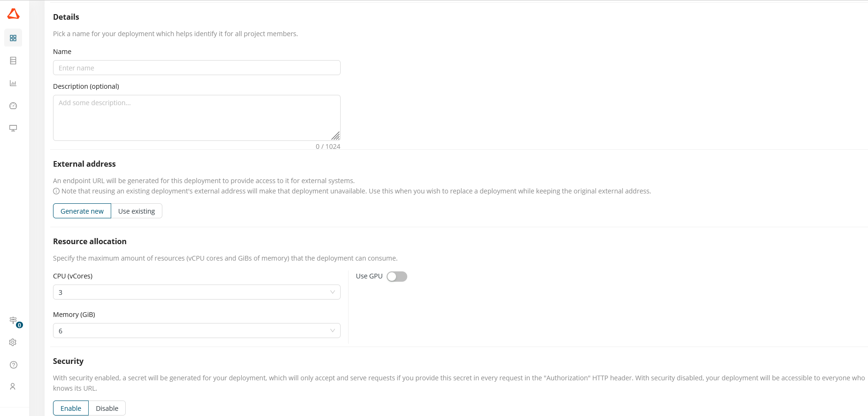Screen dimensions: 868x416
Task: Click the Name input field
Action: click(x=197, y=68)
